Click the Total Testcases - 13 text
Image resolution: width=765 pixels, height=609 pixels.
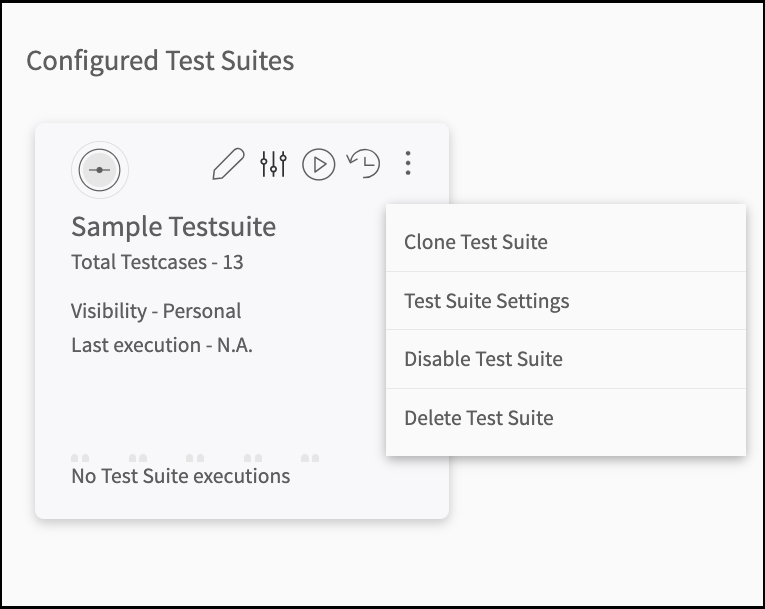click(157, 262)
